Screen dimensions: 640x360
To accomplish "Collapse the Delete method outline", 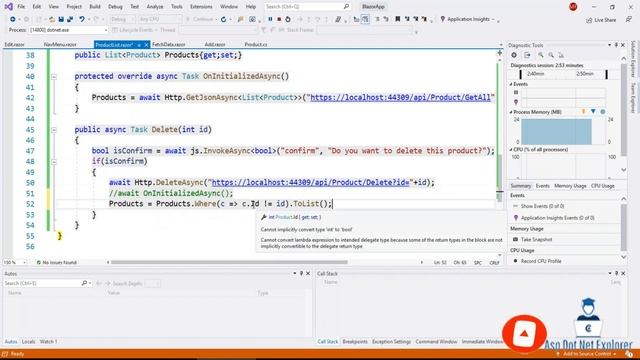I will 54,130.
